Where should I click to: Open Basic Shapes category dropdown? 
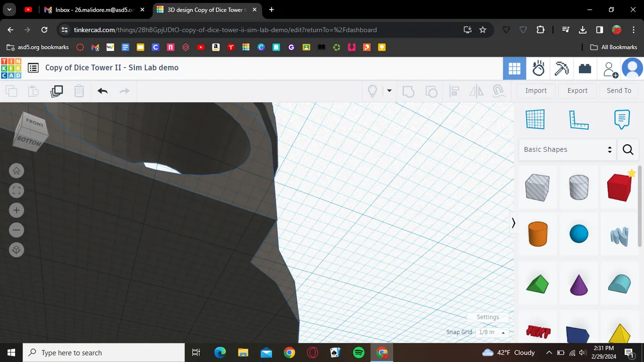tap(568, 149)
